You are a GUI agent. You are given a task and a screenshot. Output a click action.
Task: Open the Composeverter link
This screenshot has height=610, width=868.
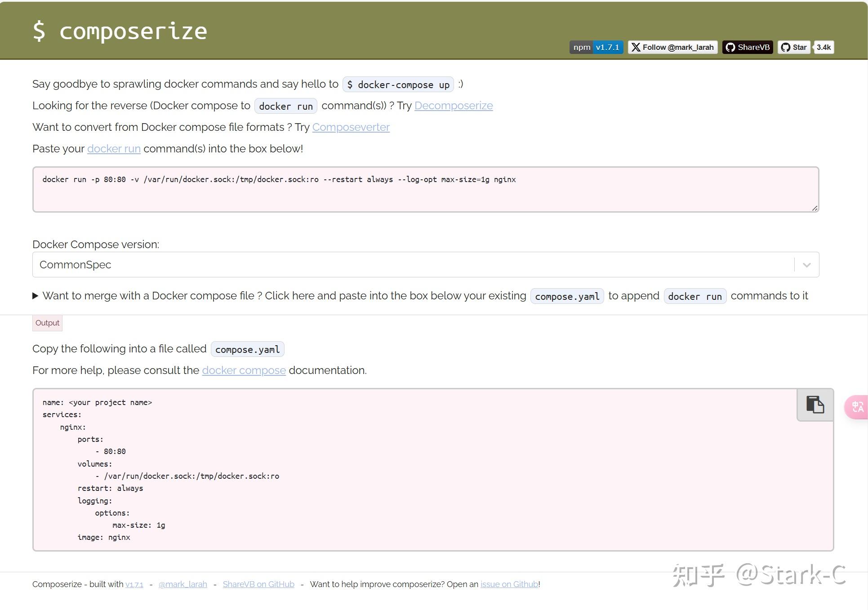coord(351,127)
